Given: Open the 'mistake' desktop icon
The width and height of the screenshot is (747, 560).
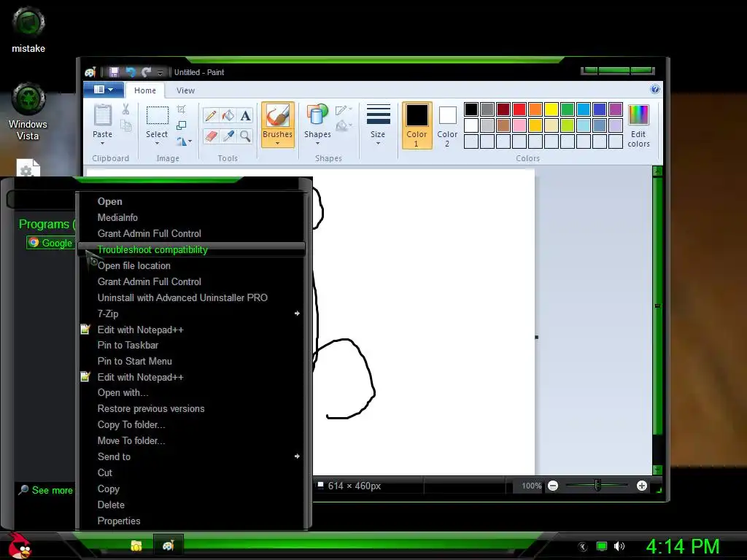Looking at the screenshot, I should 28,29.
